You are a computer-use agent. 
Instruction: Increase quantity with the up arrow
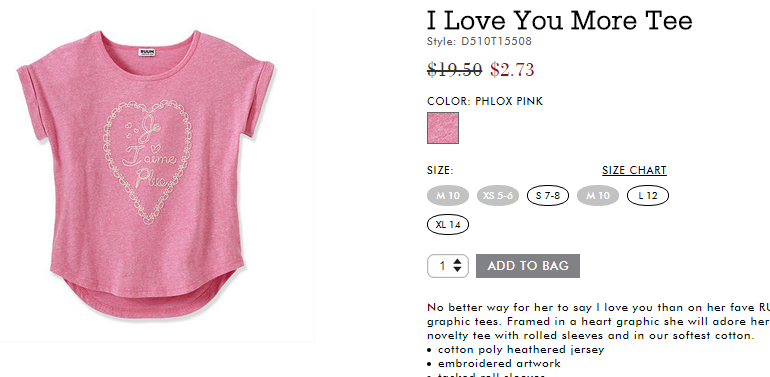click(x=457, y=262)
